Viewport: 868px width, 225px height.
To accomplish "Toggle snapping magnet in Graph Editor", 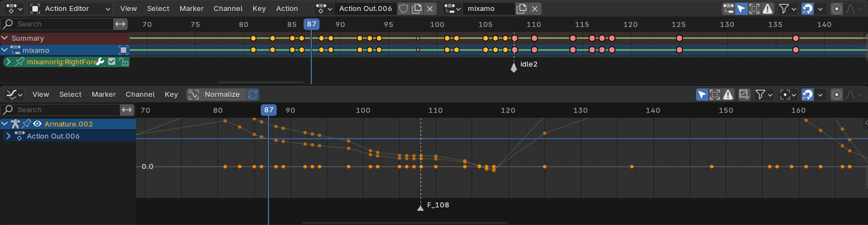I will pyautogui.click(x=807, y=94).
